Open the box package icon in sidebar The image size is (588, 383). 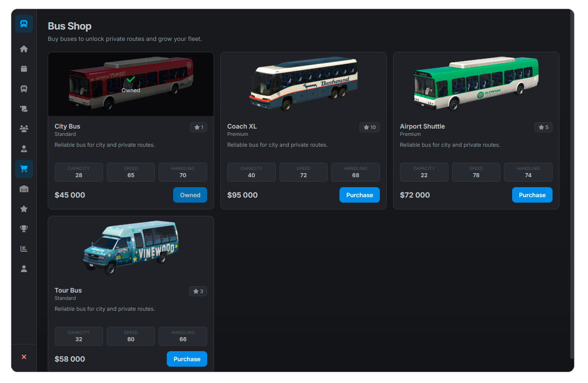24,69
